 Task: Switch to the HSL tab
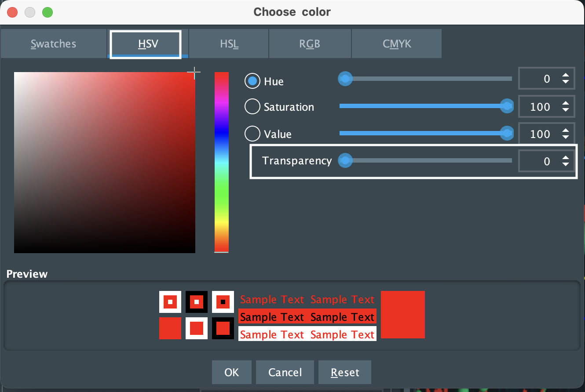tap(228, 44)
